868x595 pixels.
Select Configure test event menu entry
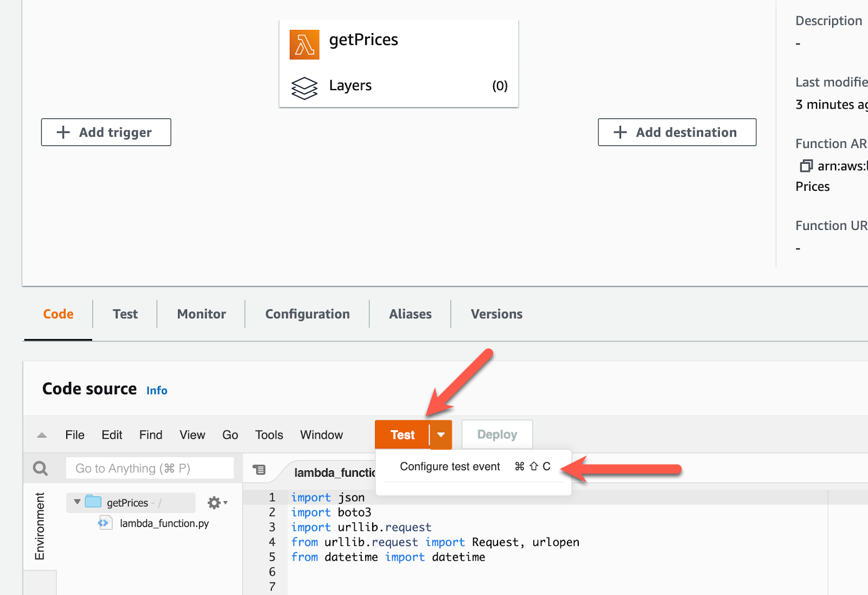(474, 466)
